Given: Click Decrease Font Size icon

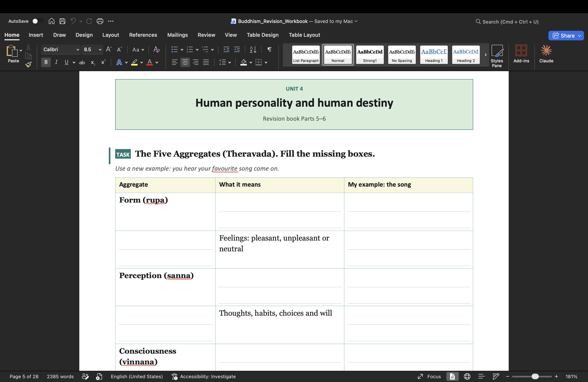Looking at the screenshot, I should [119, 49].
